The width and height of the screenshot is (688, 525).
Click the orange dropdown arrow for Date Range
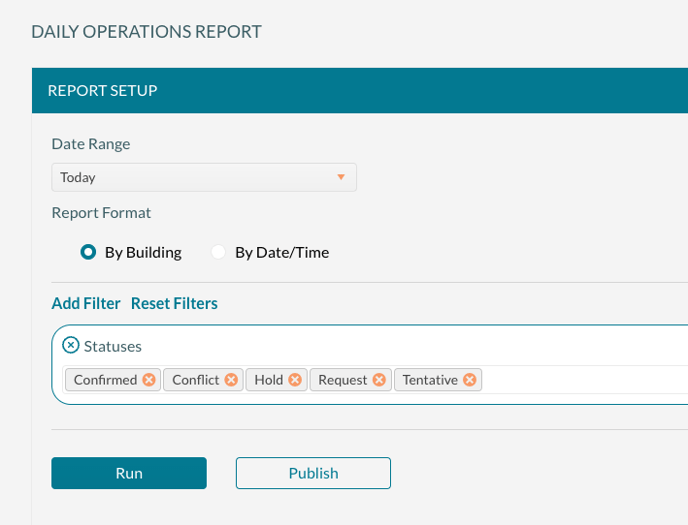[x=341, y=177]
